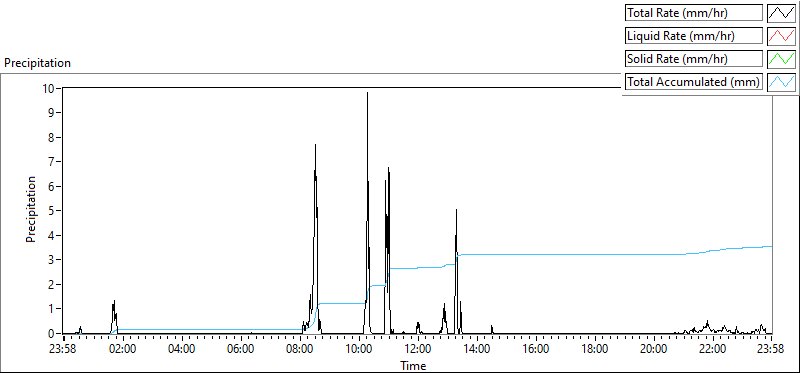
Task: Click the 22:00 time axis label
Action: [x=713, y=350]
